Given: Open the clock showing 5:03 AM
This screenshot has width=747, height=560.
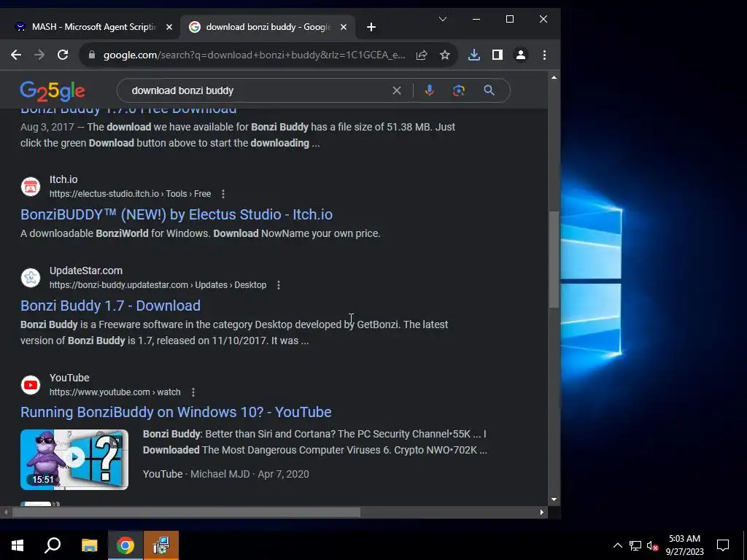Looking at the screenshot, I should pos(684,545).
